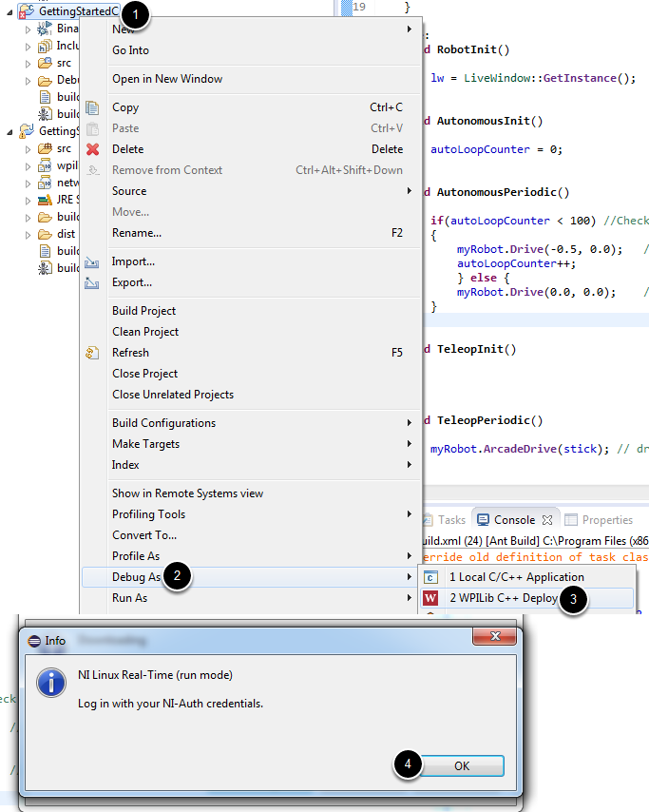Choose Close Unrelated Projects
This screenshot has height=812, width=649.
251,395
